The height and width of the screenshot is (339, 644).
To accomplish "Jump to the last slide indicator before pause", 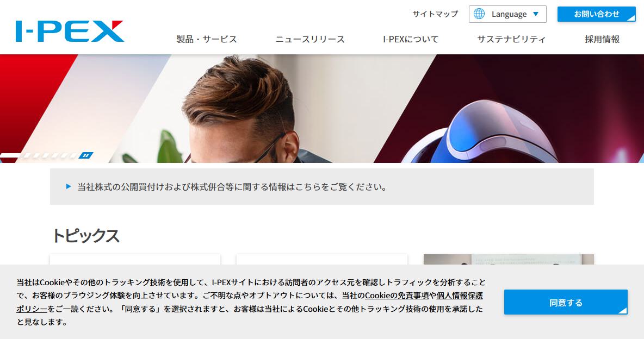I will (73, 155).
